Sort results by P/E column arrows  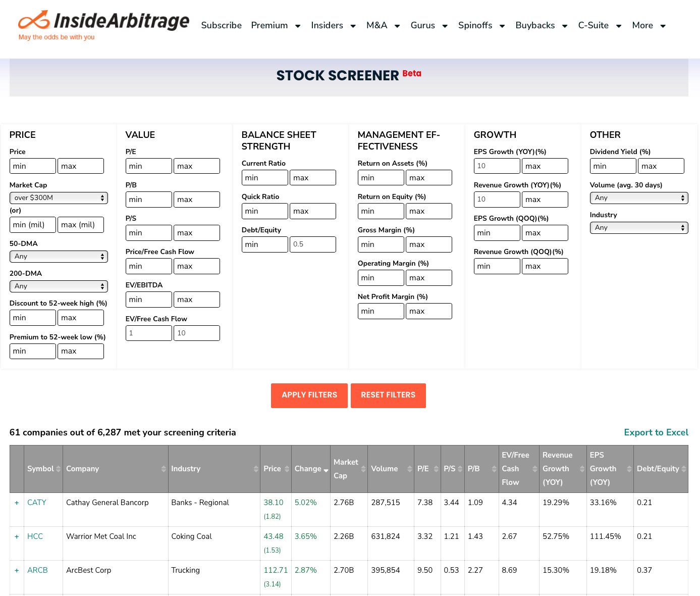point(436,469)
